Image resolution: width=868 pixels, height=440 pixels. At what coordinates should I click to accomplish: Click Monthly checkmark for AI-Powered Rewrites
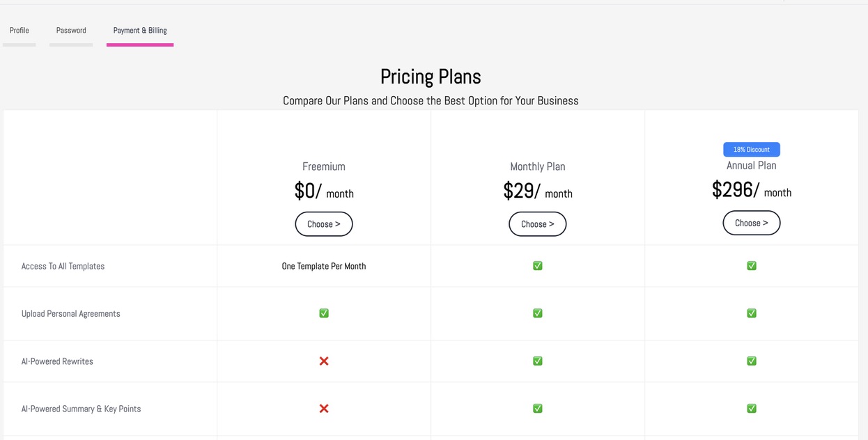[537, 361]
